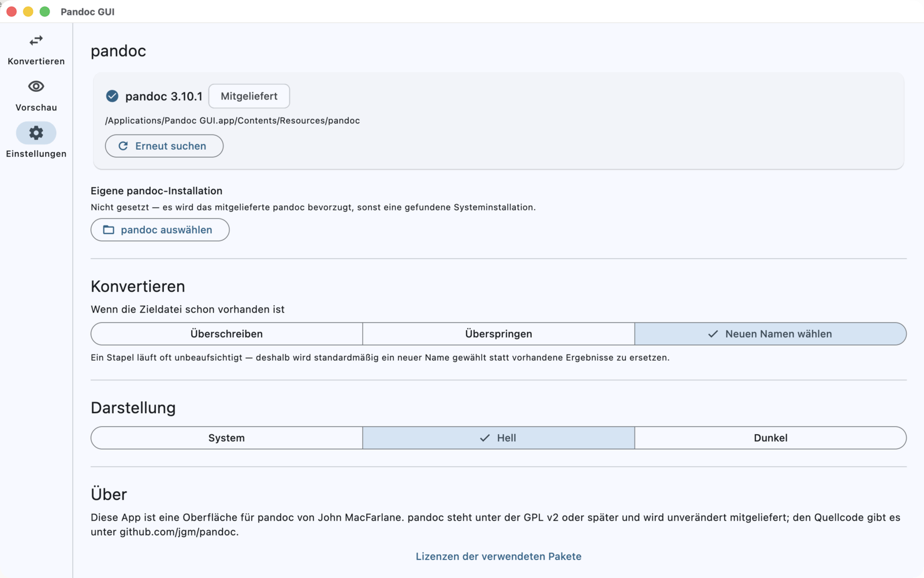Open the Lizenzen der verwendeten Pakete link
The width and height of the screenshot is (924, 578).
pos(498,557)
